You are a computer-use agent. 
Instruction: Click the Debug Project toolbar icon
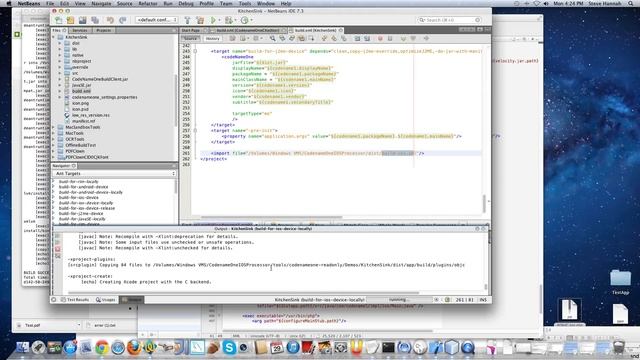click(229, 20)
